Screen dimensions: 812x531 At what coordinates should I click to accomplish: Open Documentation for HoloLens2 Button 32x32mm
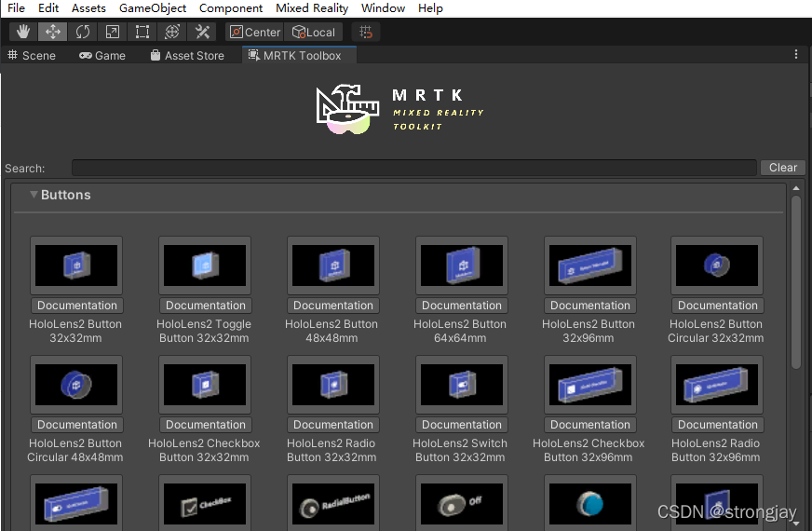click(x=77, y=306)
